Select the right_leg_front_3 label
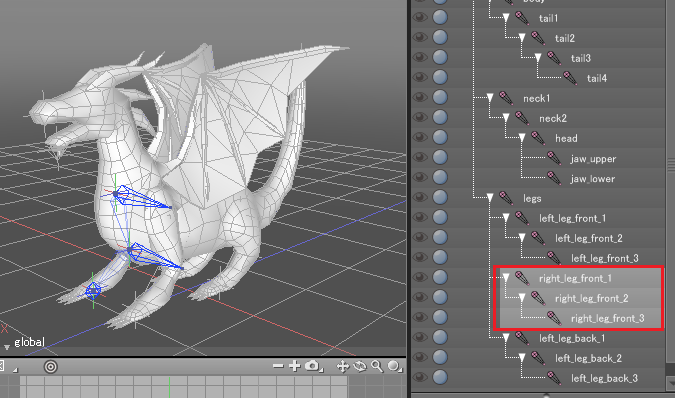The image size is (678, 398). click(608, 319)
